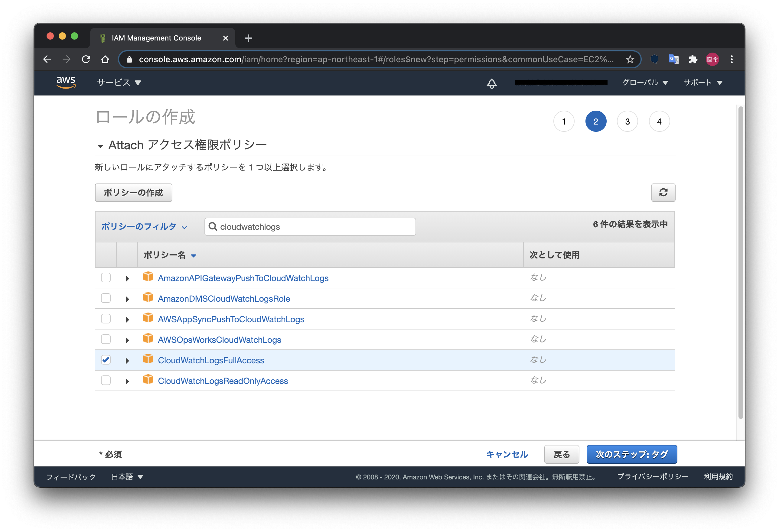Click the ポリシーの作成 button
779x532 pixels.
click(133, 192)
